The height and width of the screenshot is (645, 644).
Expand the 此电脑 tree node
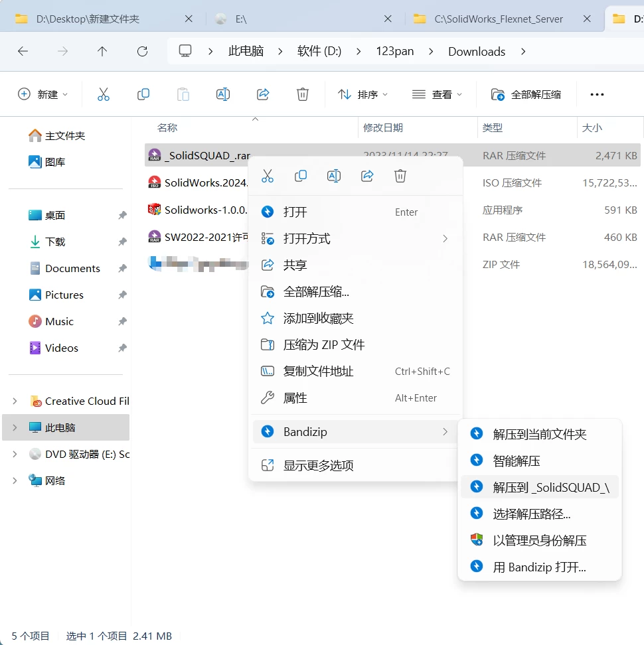pyautogui.click(x=15, y=428)
